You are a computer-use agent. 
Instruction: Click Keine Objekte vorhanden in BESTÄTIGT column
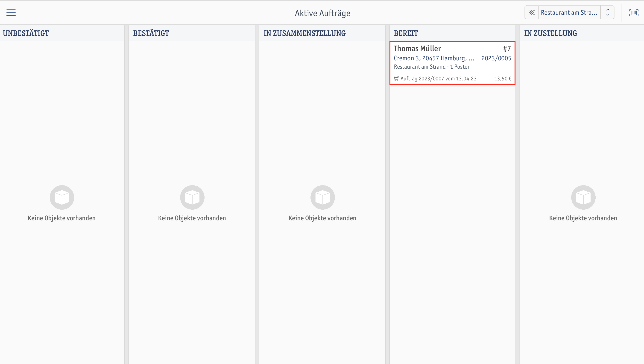(x=192, y=218)
